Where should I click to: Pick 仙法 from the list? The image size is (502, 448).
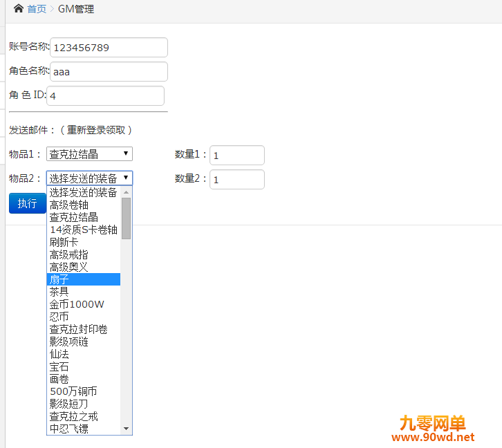(84, 354)
